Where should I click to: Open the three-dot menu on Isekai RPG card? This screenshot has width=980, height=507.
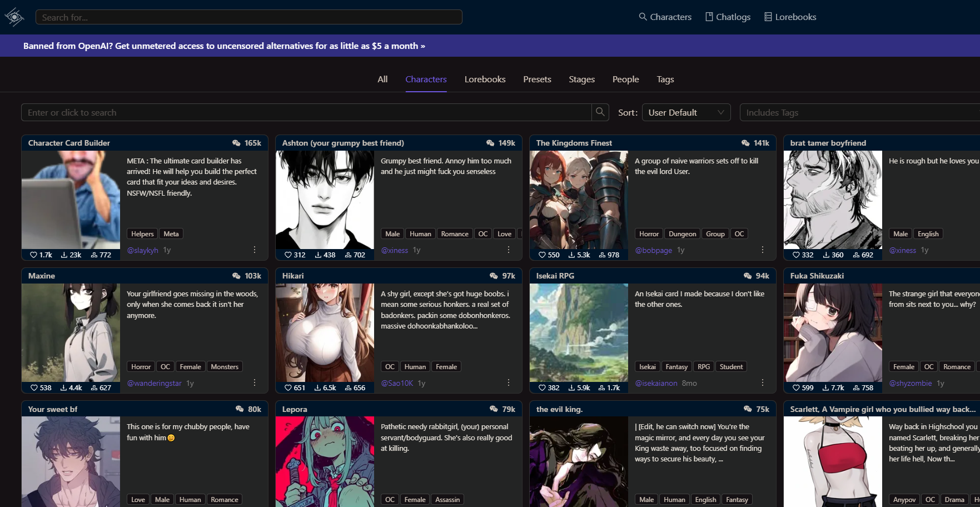(x=763, y=383)
